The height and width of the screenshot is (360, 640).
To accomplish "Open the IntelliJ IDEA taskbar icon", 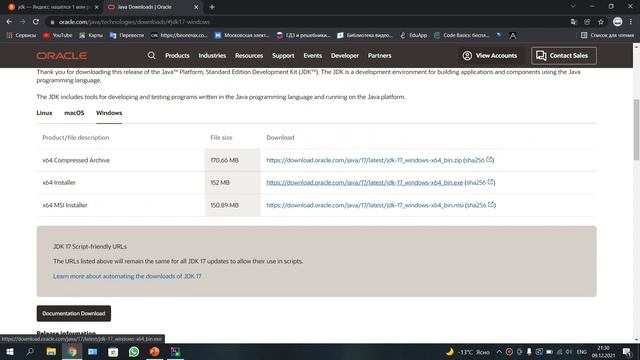I will [175, 352].
